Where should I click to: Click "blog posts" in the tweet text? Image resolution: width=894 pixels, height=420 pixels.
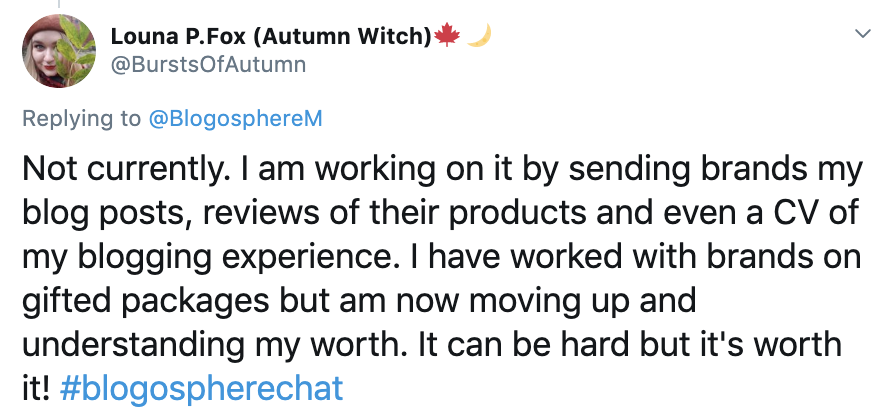(x=110, y=214)
